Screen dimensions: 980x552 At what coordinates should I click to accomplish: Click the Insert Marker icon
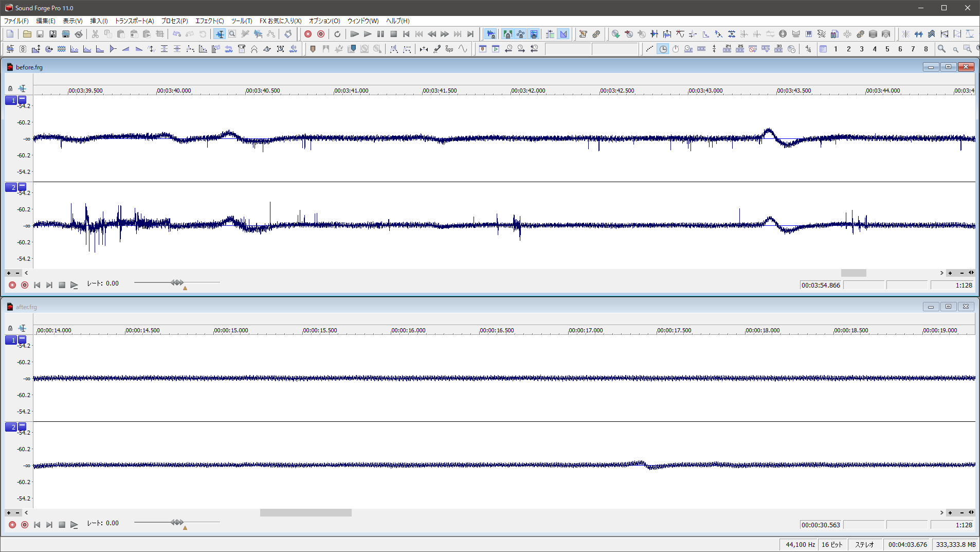(x=313, y=49)
